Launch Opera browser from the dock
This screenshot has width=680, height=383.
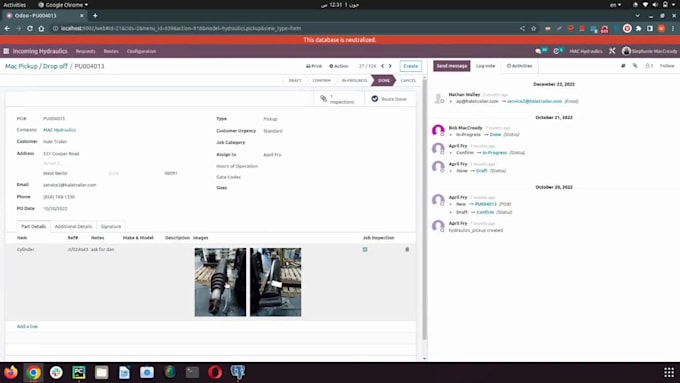point(215,372)
